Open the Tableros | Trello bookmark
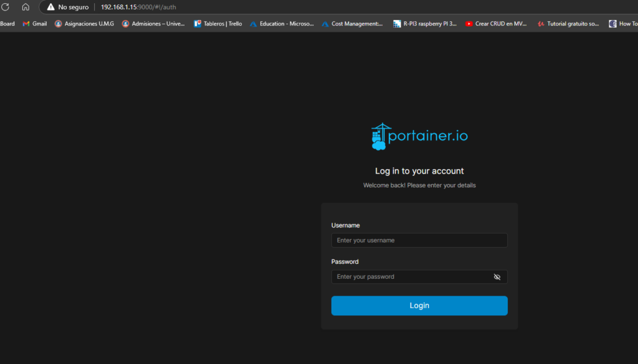The height and width of the screenshot is (364, 638). pyautogui.click(x=217, y=24)
